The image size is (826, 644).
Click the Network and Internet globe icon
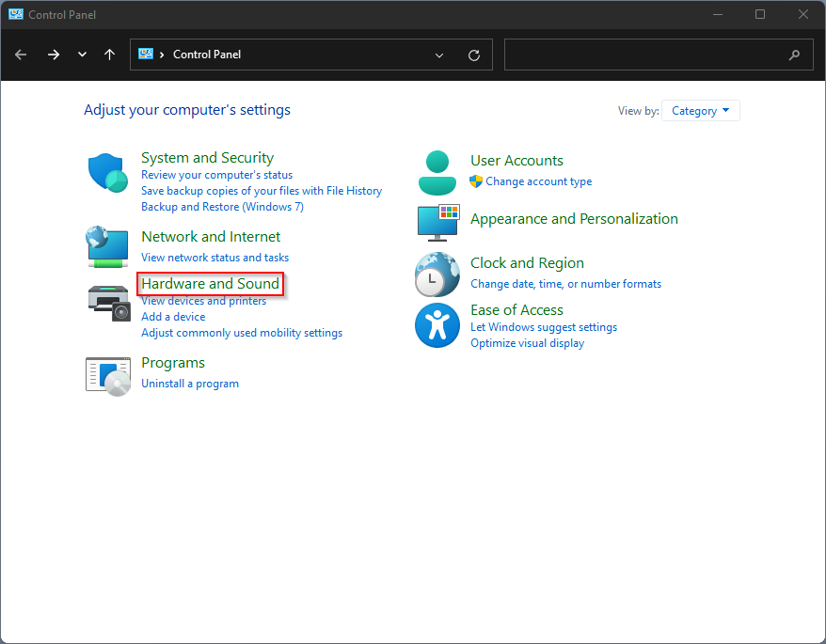point(107,246)
